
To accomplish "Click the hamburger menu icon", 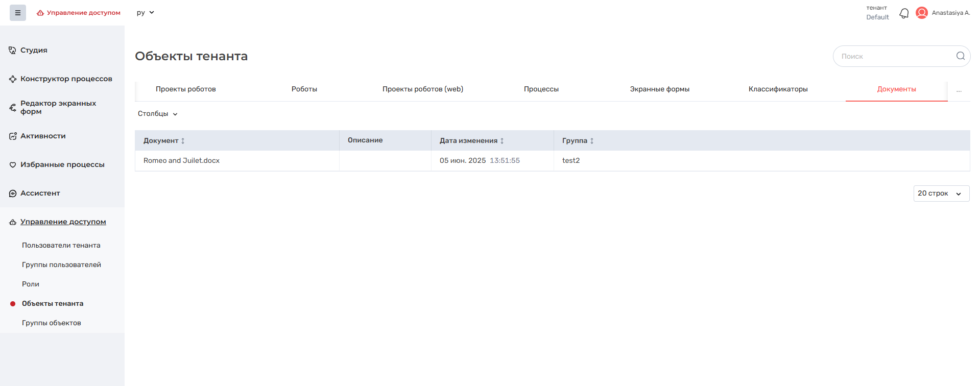I will [18, 13].
